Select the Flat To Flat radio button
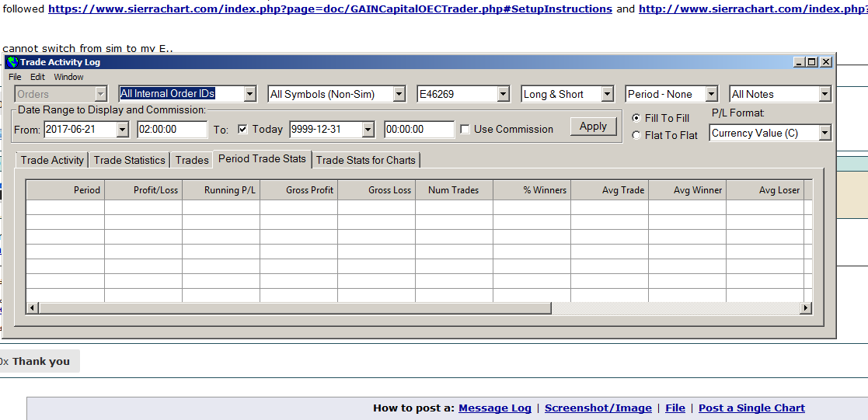The height and width of the screenshot is (420, 868). tap(636, 135)
